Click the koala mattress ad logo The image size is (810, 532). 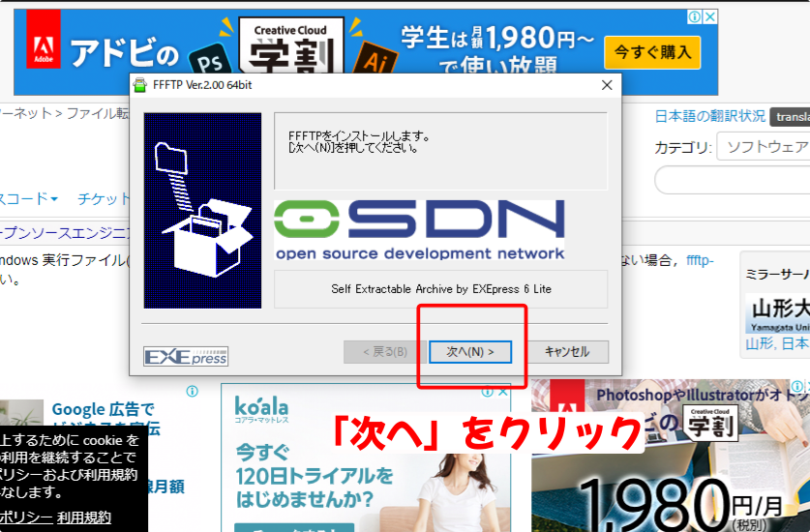[x=261, y=409]
